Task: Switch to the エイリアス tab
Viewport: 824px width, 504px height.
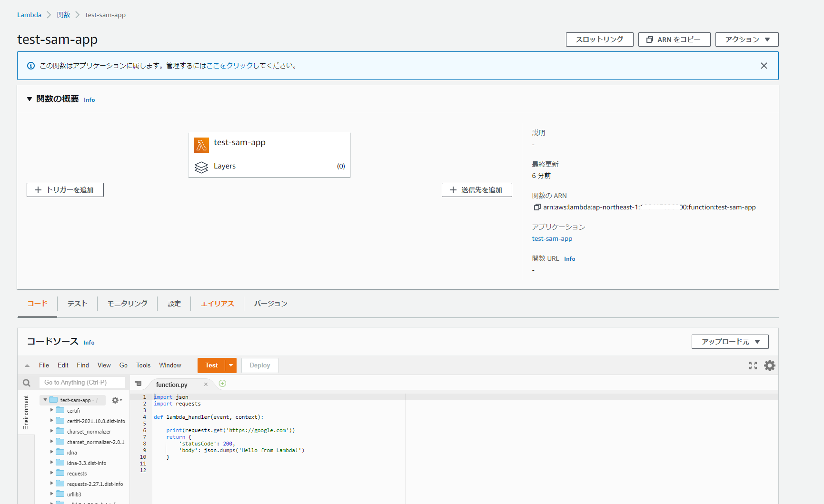Action: pyautogui.click(x=217, y=304)
